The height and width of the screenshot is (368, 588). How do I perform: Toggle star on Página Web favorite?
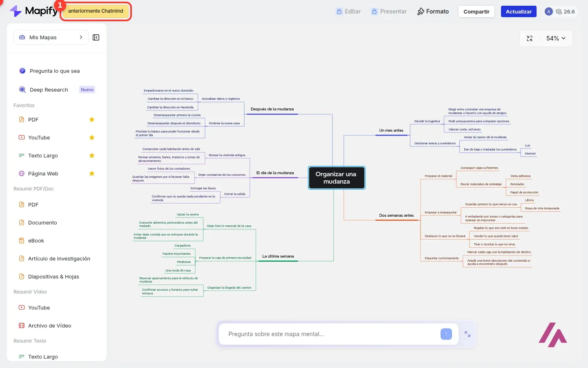(92, 173)
